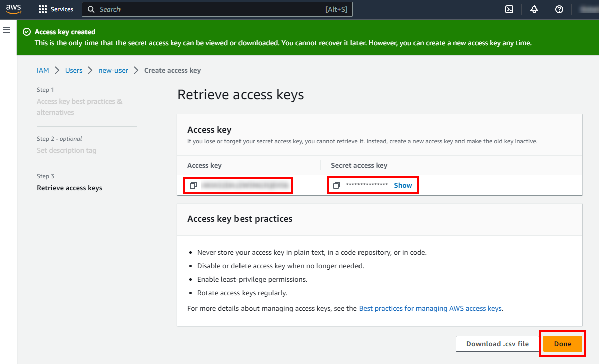Download the .csv file
Image resolution: width=599 pixels, height=364 pixels.
pyautogui.click(x=497, y=344)
